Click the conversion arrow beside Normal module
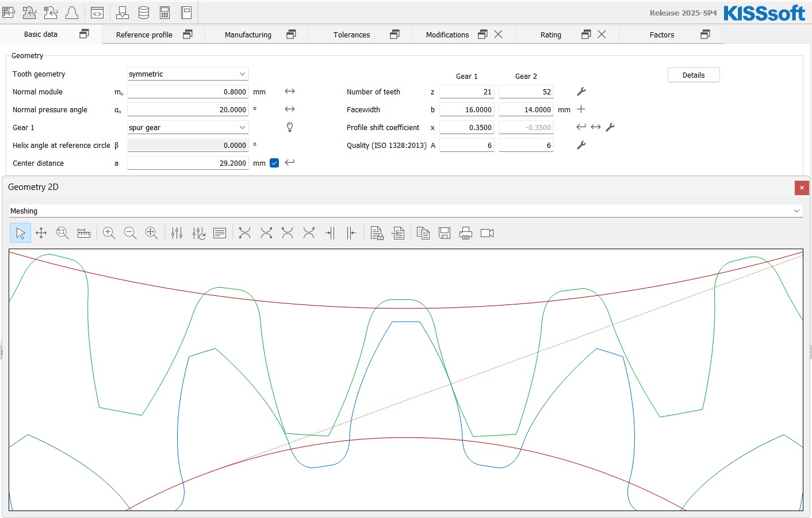 pyautogui.click(x=290, y=92)
